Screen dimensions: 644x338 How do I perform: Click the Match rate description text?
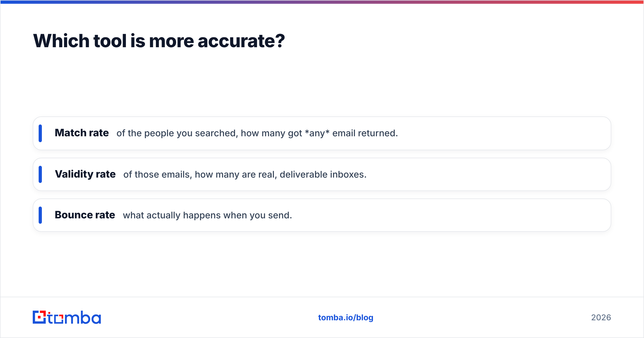point(257,133)
